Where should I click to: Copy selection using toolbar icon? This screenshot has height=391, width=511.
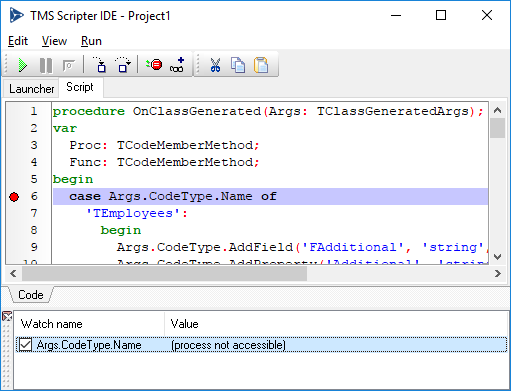click(238, 65)
